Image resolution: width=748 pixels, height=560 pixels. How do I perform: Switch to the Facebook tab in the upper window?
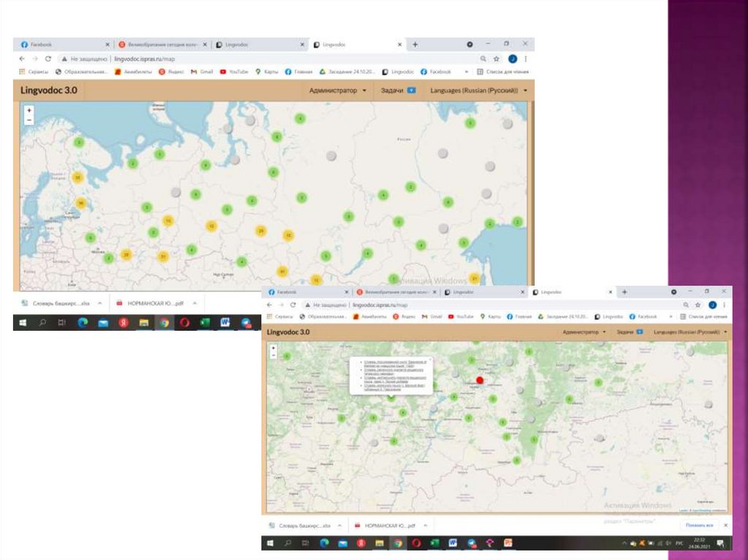tap(62, 45)
